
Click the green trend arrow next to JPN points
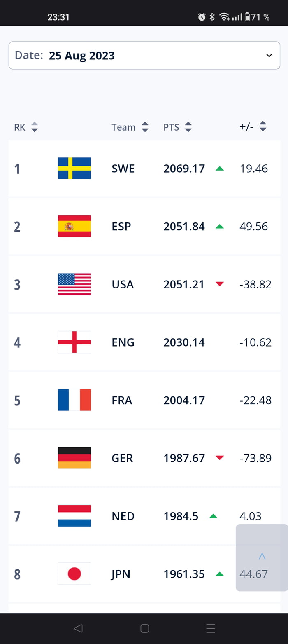[x=221, y=574]
